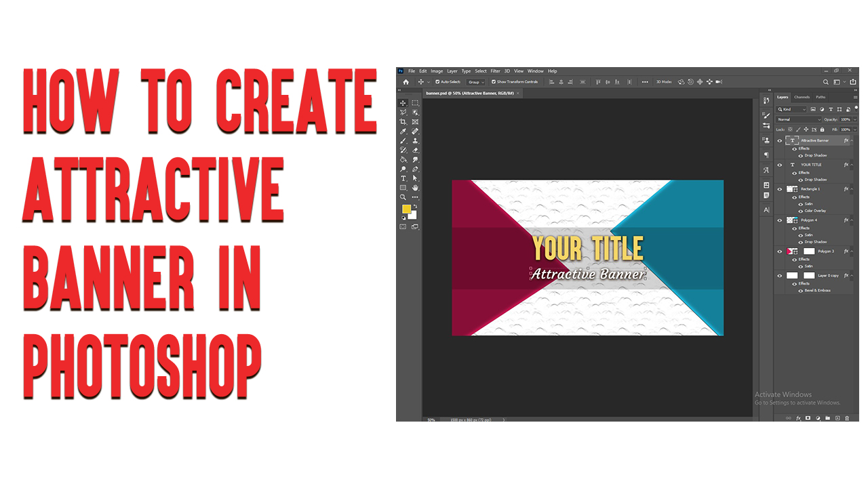
Task: Collapse effects of Polygon 4 layer
Action: click(852, 220)
